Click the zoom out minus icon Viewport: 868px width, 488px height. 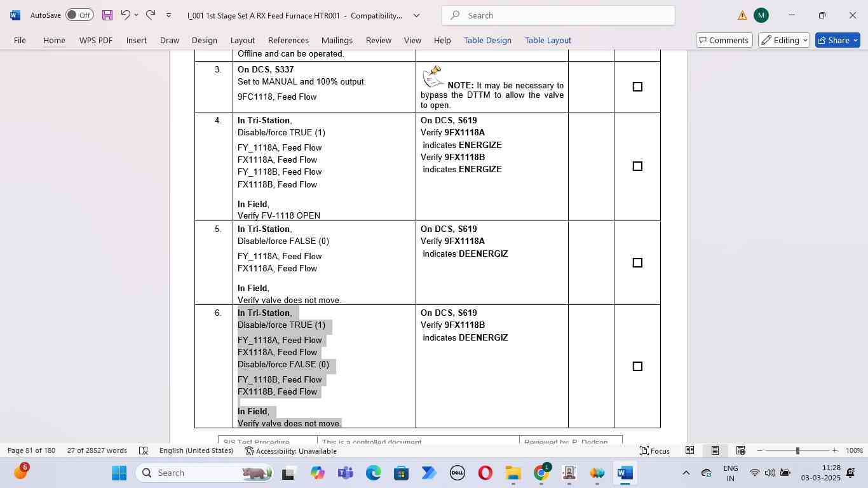point(759,451)
